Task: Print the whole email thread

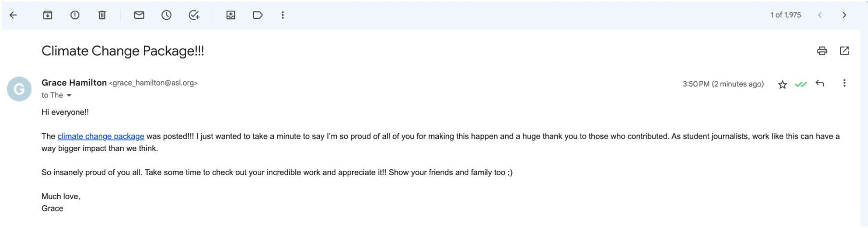Action: click(x=822, y=51)
